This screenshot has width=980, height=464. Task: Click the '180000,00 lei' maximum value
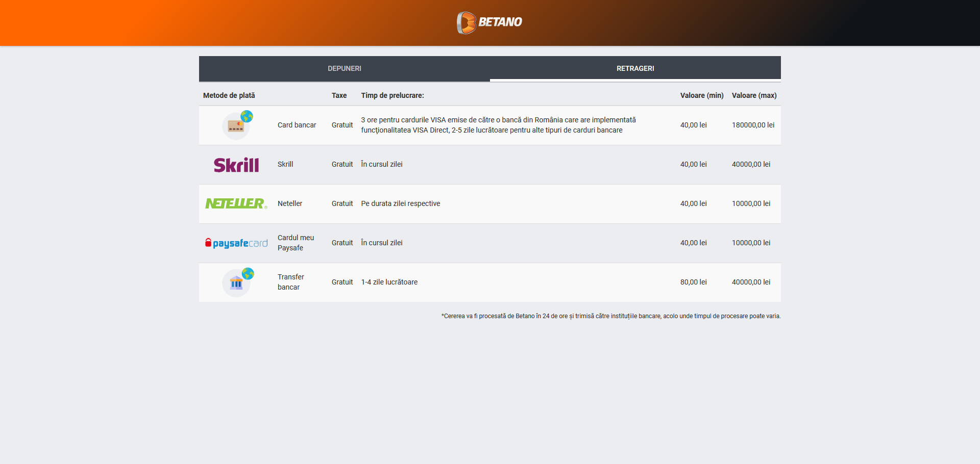click(x=753, y=125)
